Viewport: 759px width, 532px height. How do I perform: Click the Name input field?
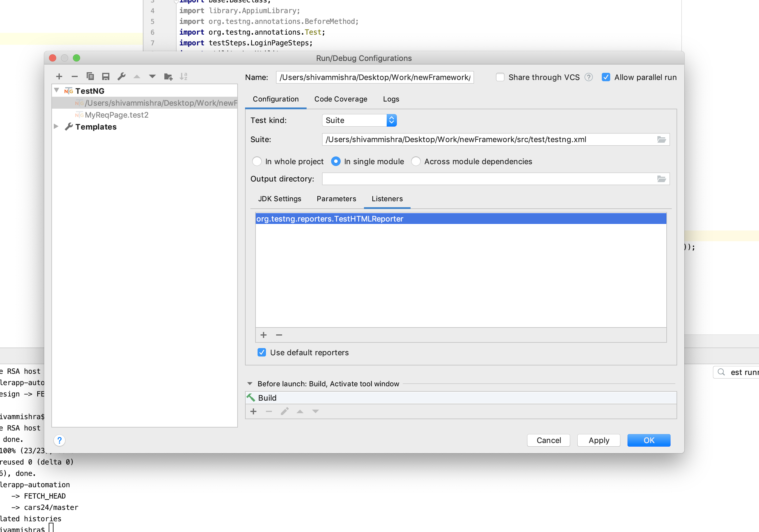[x=375, y=77]
